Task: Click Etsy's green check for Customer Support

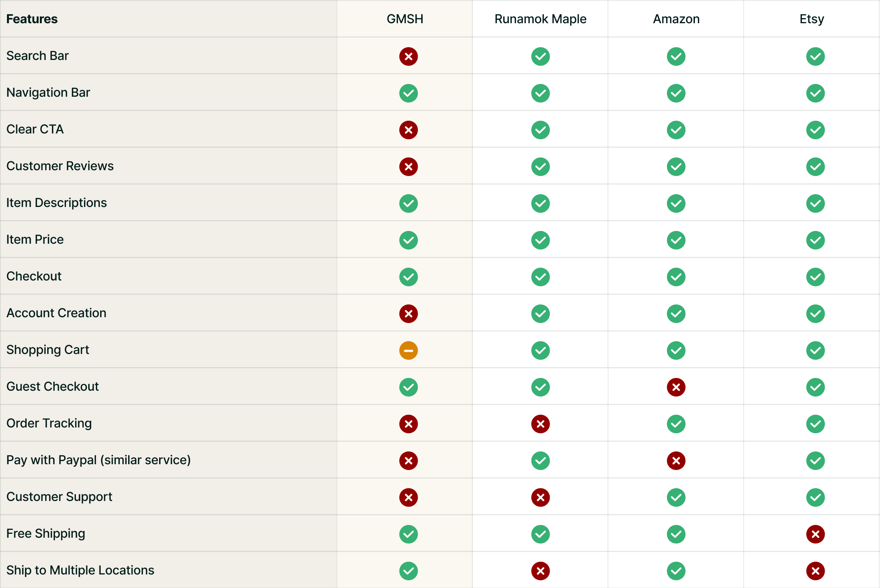Action: [x=815, y=497]
